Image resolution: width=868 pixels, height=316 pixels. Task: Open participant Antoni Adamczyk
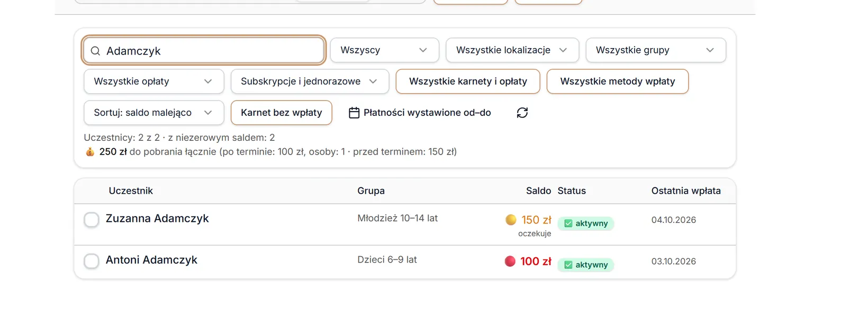[x=151, y=260]
